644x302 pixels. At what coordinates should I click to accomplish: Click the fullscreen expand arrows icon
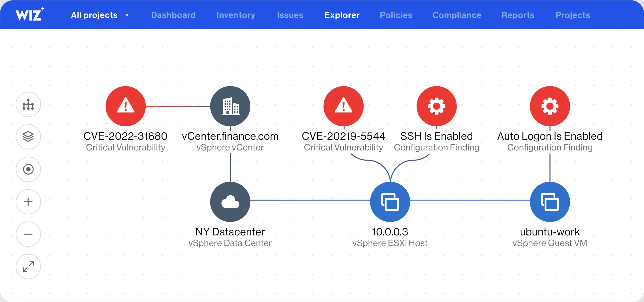point(28,266)
